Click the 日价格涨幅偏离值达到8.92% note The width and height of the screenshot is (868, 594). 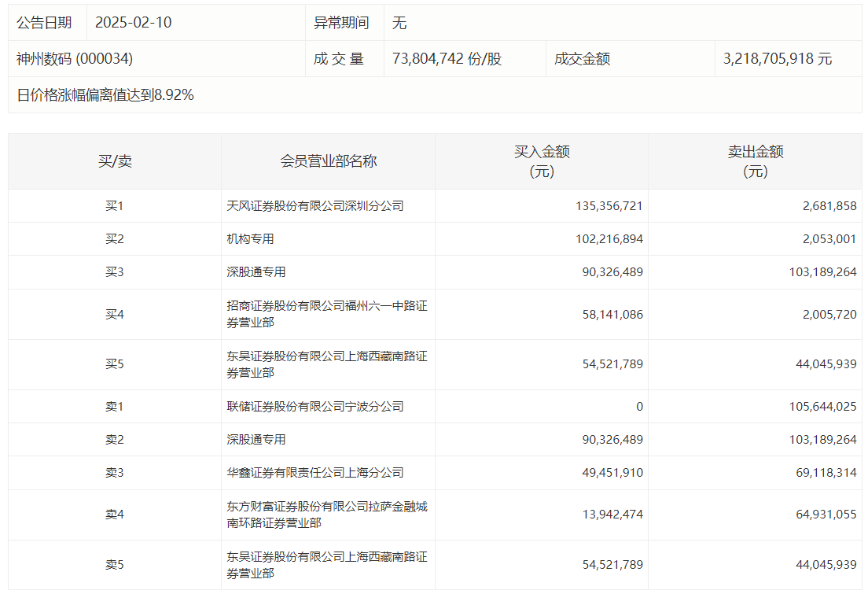click(105, 95)
